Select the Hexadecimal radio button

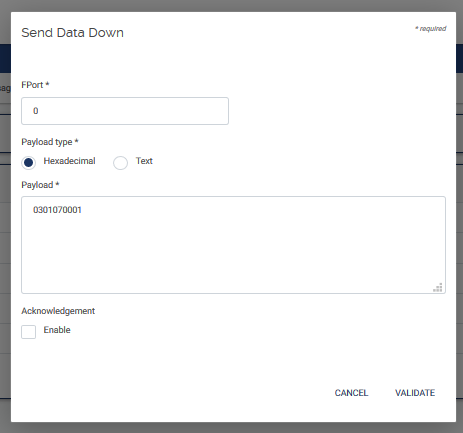(29, 163)
